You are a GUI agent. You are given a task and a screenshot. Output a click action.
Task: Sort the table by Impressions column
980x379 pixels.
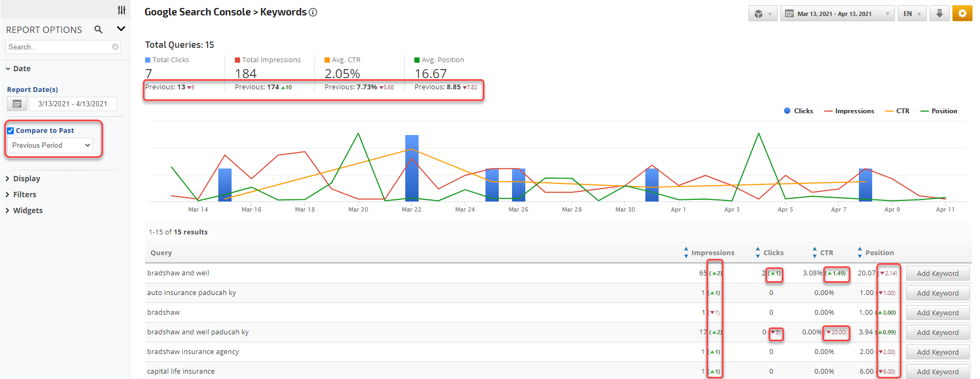coord(712,253)
